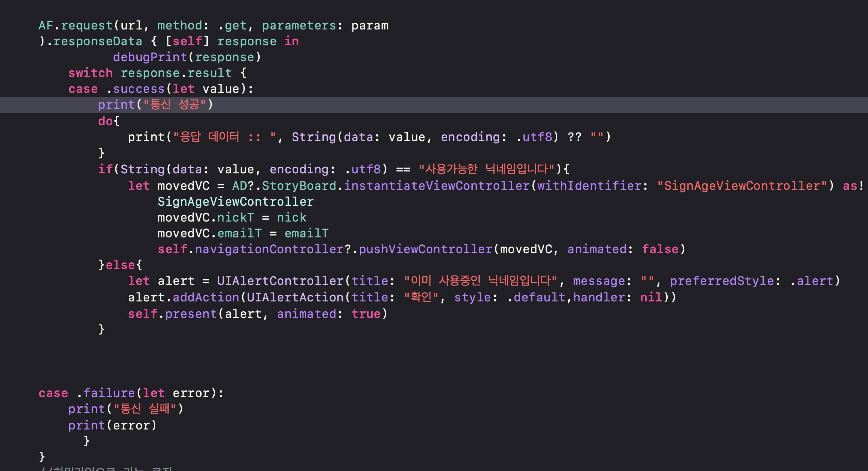Click UIAlertController initializer text
Image resolution: width=868 pixels, height=471 pixels.
click(x=280, y=281)
